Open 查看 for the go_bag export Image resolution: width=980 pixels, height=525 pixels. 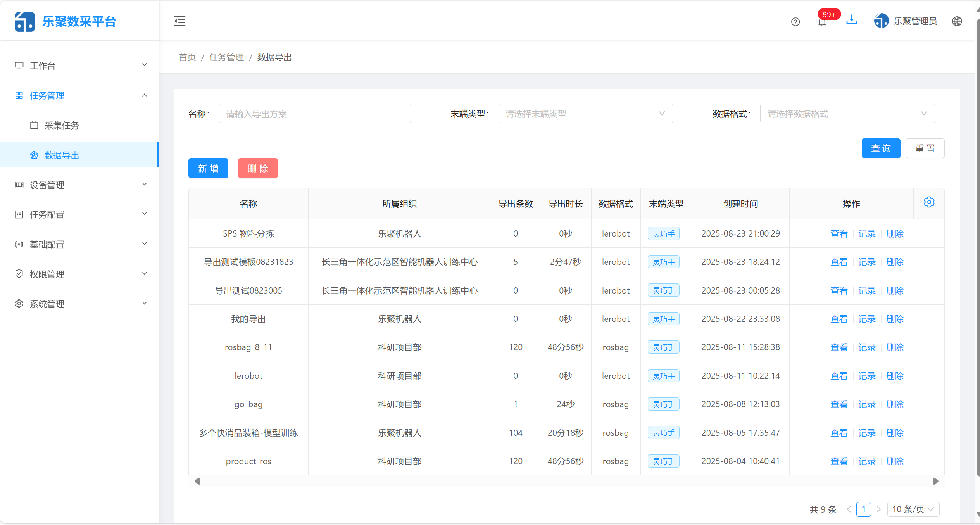tap(839, 404)
